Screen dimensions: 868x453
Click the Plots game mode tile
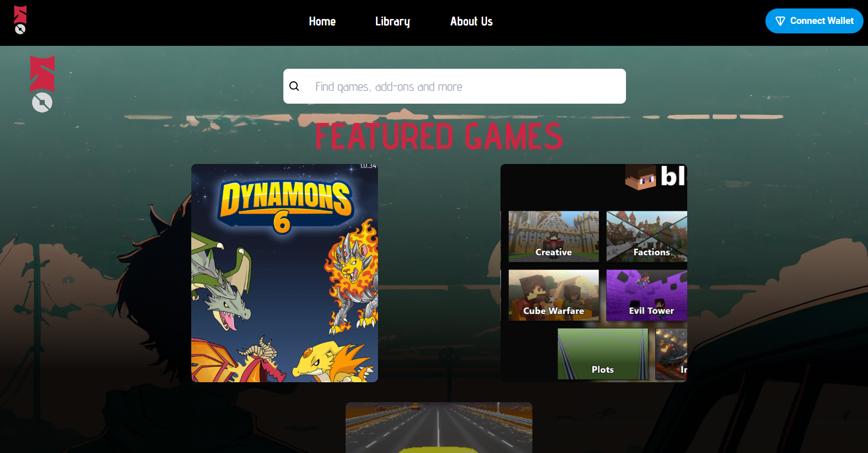click(x=603, y=354)
